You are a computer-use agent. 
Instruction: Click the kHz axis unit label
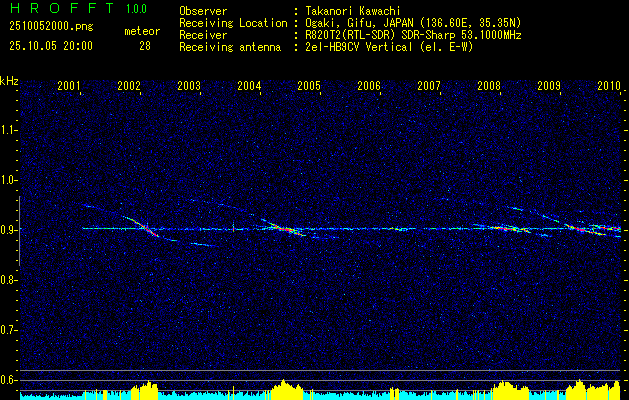tap(9, 81)
